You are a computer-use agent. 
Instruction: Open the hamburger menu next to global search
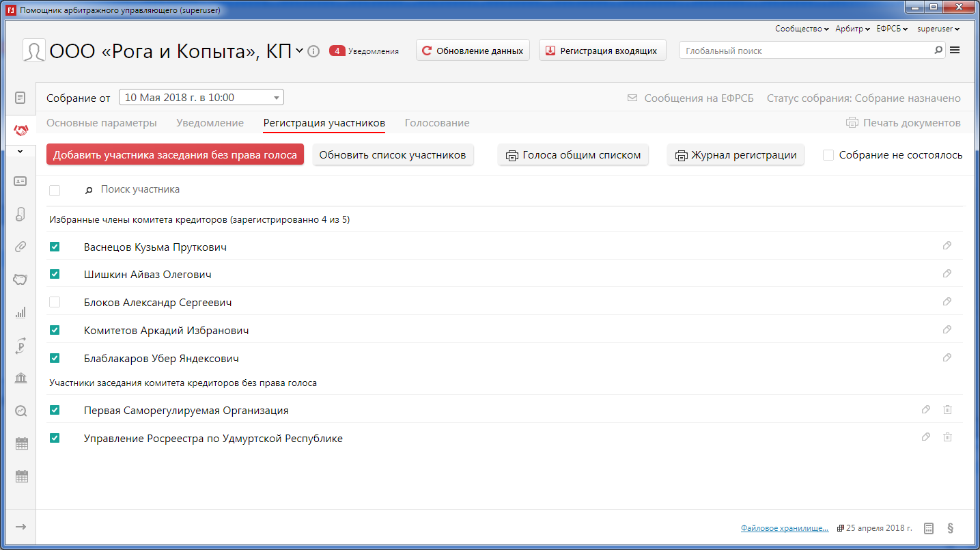tap(955, 50)
